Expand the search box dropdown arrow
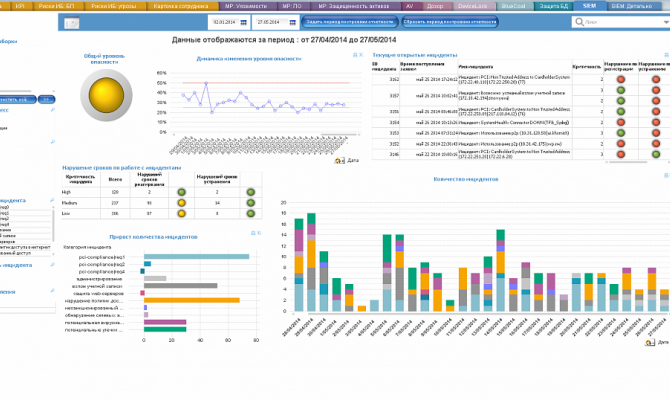670x400 pixels. (x=666, y=22)
